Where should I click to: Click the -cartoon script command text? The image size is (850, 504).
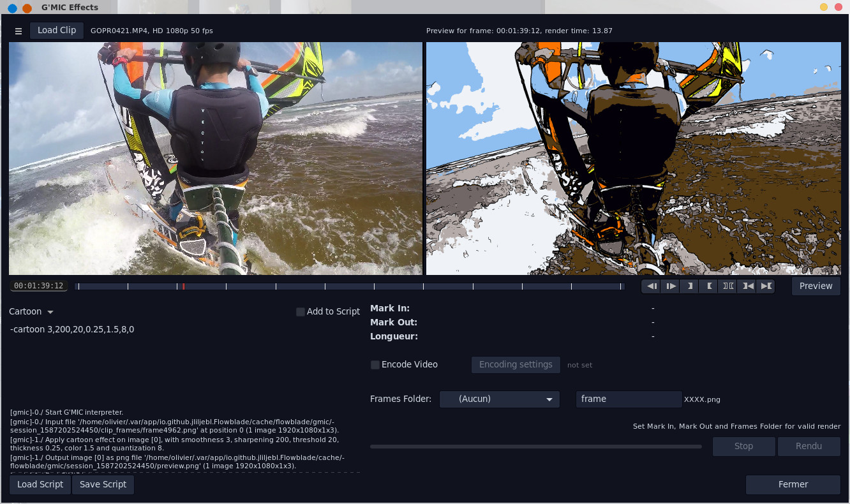click(x=72, y=330)
